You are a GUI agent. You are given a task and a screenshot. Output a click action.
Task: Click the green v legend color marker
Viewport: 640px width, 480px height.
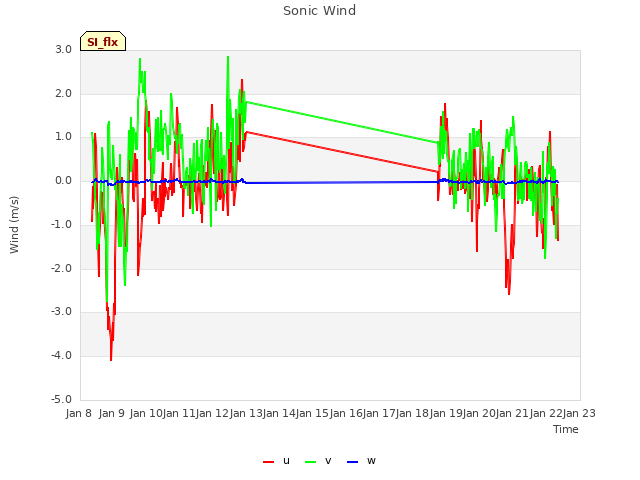coord(311,462)
